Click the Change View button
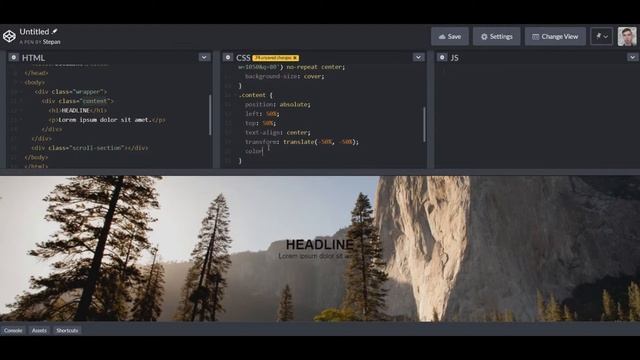 coord(555,36)
